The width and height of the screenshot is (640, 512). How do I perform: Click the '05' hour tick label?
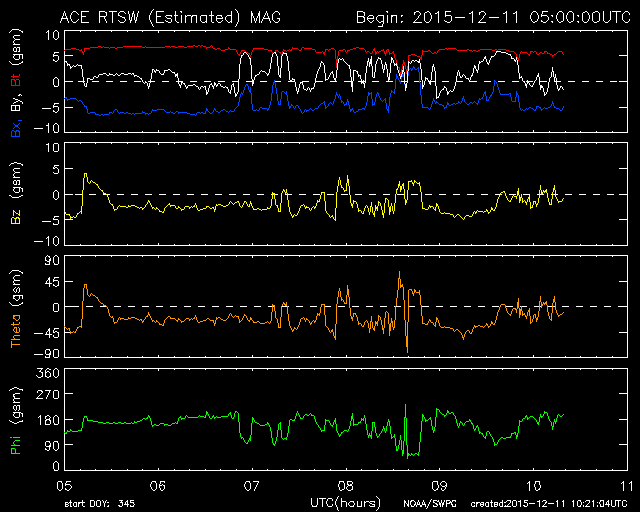pyautogui.click(x=64, y=486)
